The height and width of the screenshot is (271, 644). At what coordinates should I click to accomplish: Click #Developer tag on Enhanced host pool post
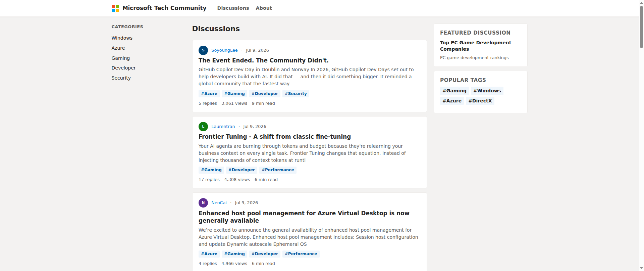(x=265, y=254)
